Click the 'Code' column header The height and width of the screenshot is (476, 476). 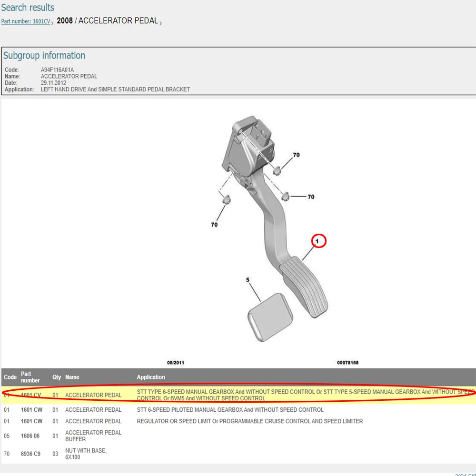10,377
